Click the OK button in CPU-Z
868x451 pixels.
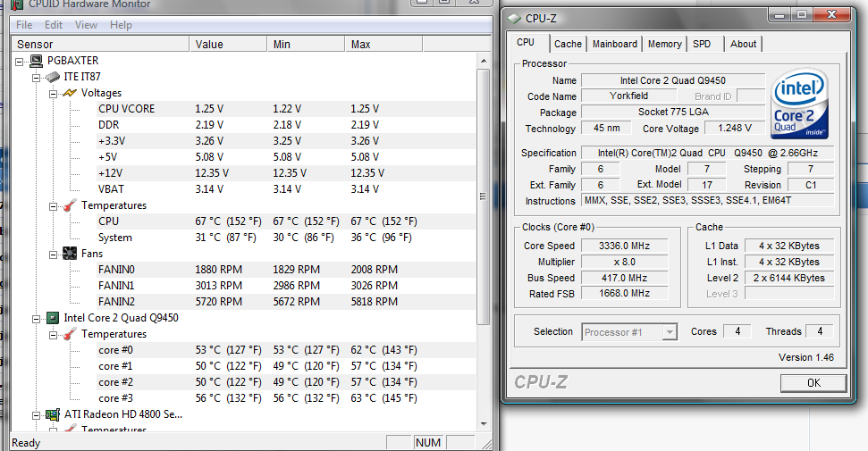(x=813, y=383)
